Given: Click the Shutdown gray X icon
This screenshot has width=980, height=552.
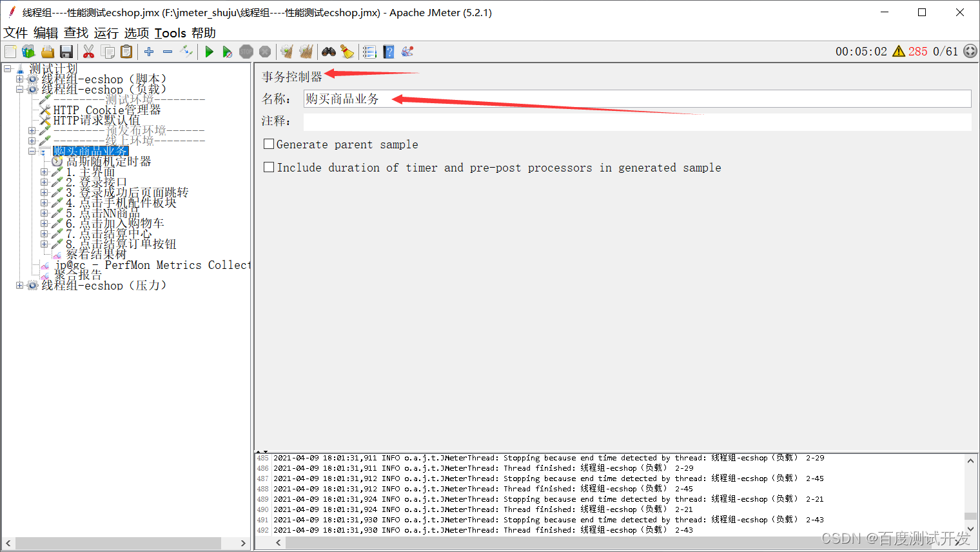Looking at the screenshot, I should tap(265, 52).
